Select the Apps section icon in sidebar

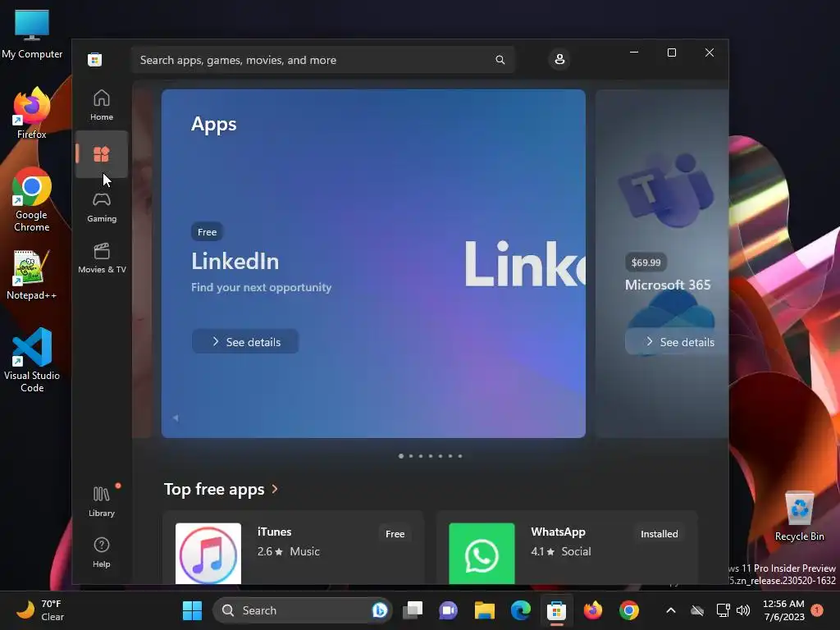point(101,154)
